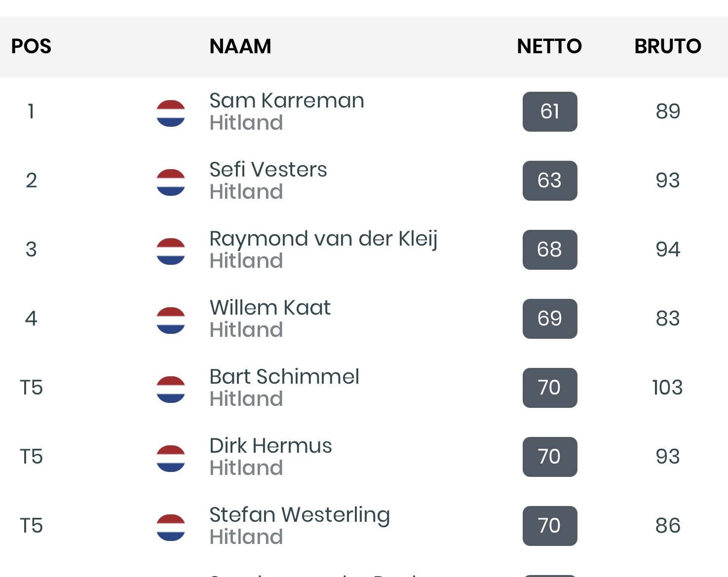Screen dimensions: 728x577
Task: Click the flag beside Bart Schimmel
Action: [x=171, y=390]
